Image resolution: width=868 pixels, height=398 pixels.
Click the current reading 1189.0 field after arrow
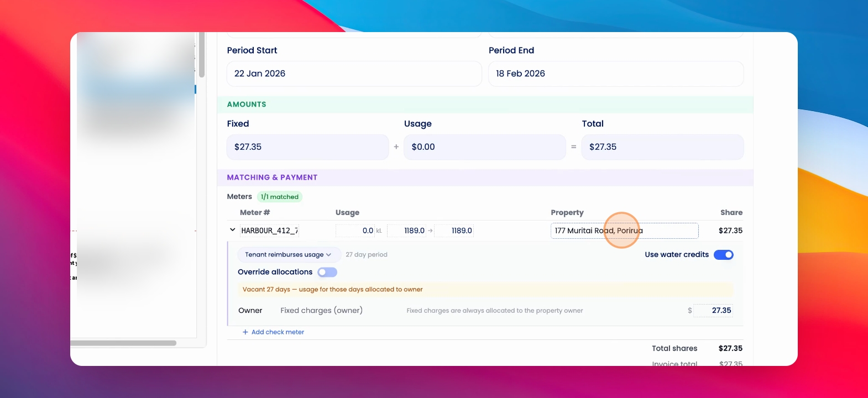[x=454, y=231]
